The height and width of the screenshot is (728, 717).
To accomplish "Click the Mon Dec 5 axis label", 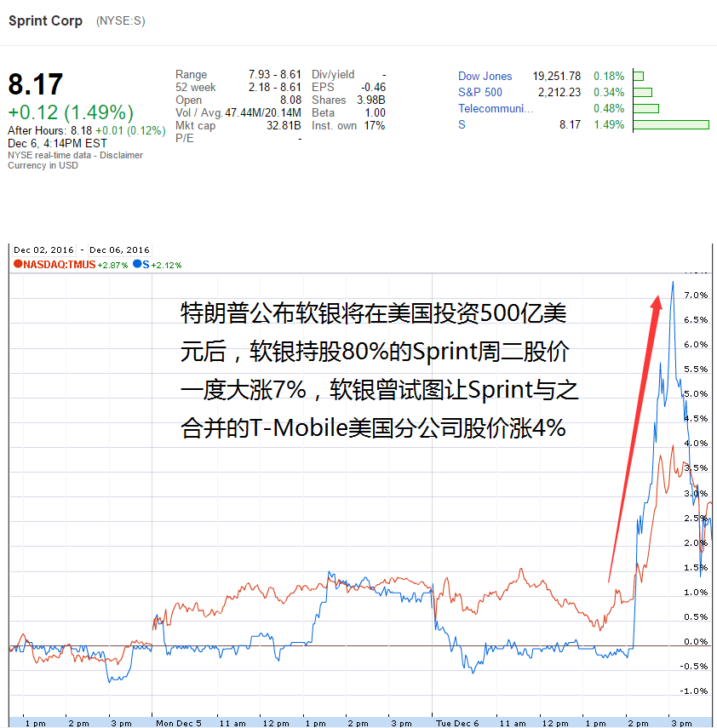I will point(179,723).
